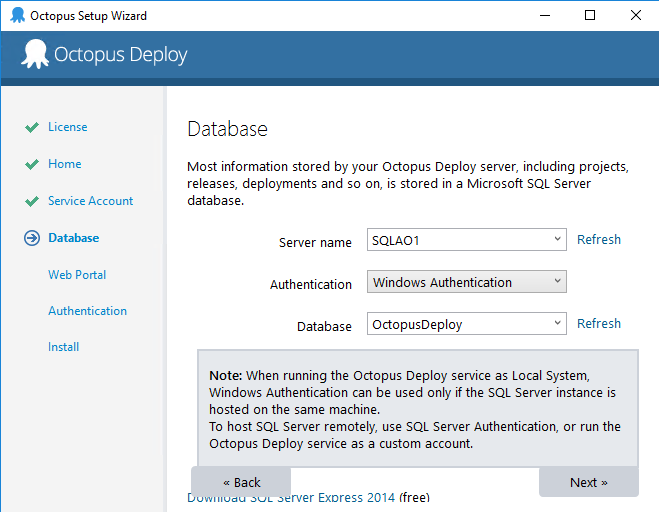The height and width of the screenshot is (512, 659).
Task: Click the Next button
Action: 588,482
